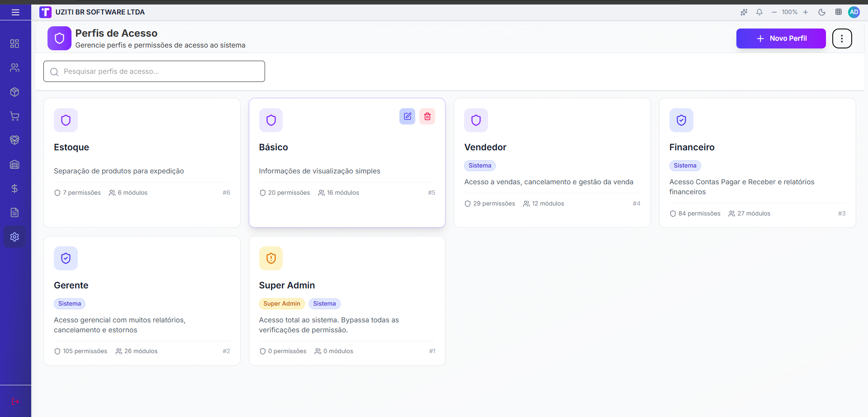Open notifications bell icon
This screenshot has height=417, width=868.
(759, 12)
